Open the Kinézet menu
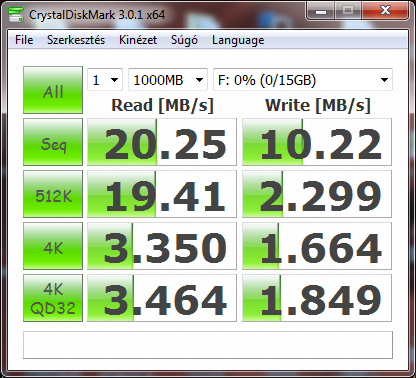Screen dimensions: 416x378 138,40
